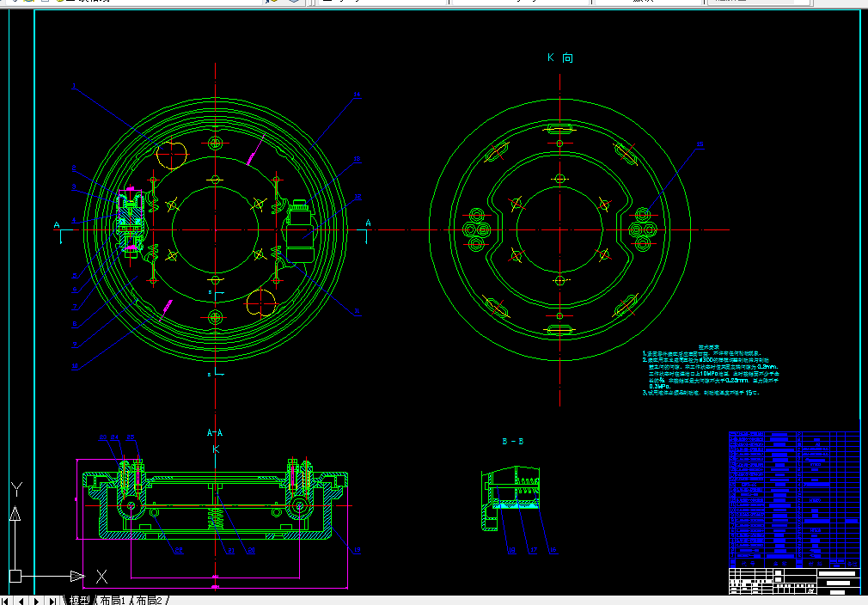868x605 pixels.
Task: Select part callout number 17
Action: pyautogui.click(x=533, y=550)
